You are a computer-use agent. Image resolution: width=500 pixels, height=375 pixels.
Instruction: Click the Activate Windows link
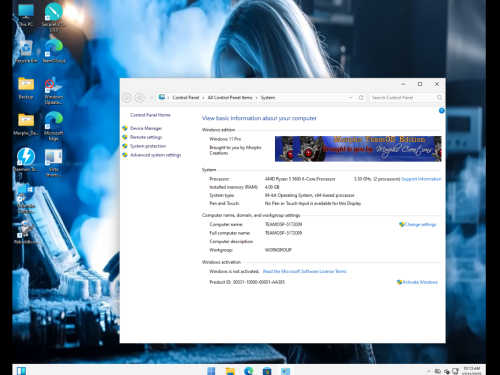(x=420, y=282)
